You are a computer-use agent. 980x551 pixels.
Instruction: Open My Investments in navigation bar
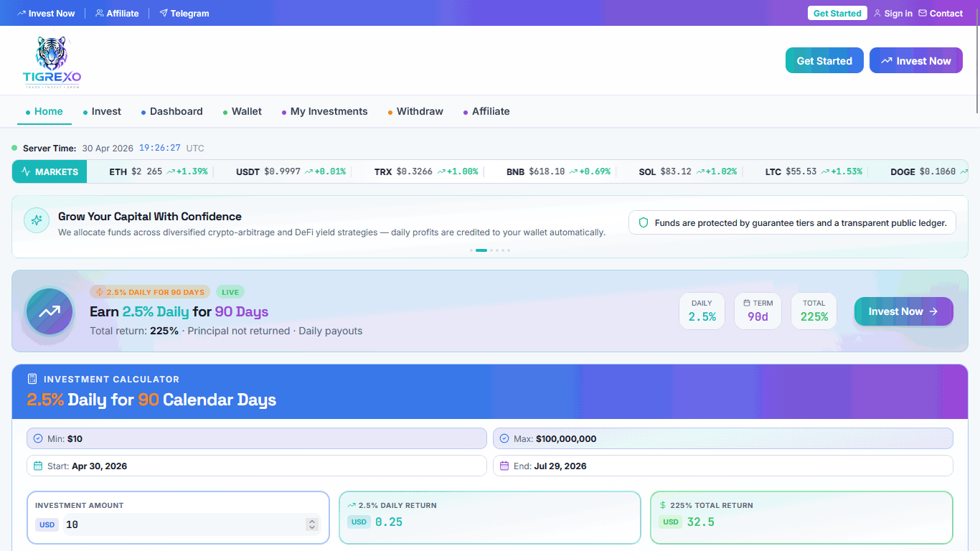(x=329, y=111)
